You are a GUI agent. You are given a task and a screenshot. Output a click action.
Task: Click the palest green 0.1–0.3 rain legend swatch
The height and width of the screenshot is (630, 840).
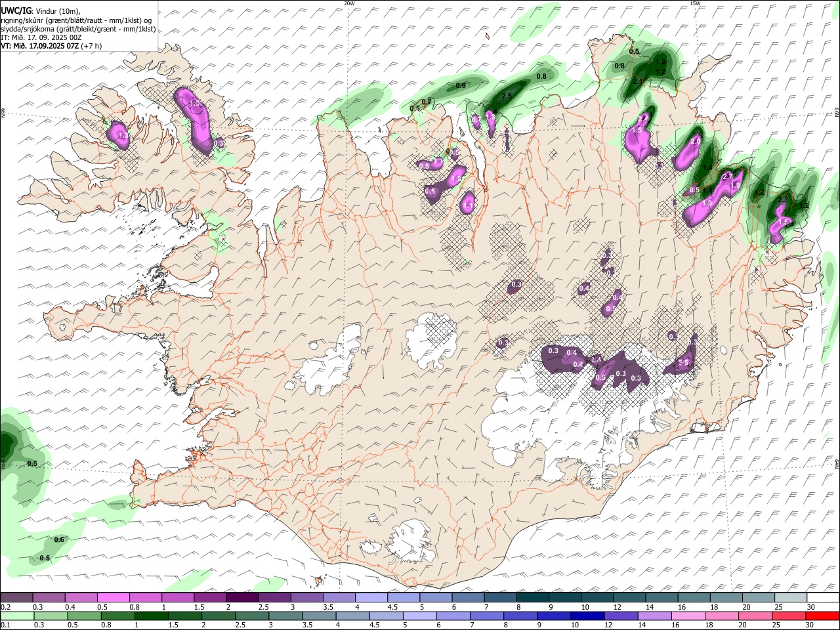click(16, 616)
